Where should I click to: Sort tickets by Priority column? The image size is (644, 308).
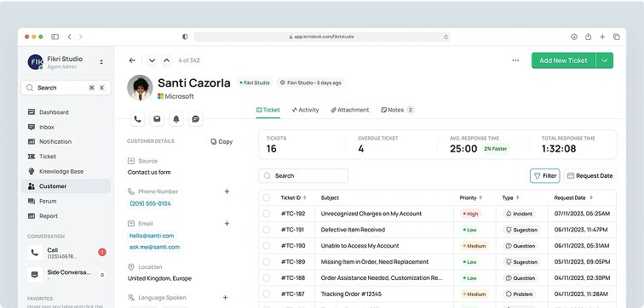click(471, 197)
